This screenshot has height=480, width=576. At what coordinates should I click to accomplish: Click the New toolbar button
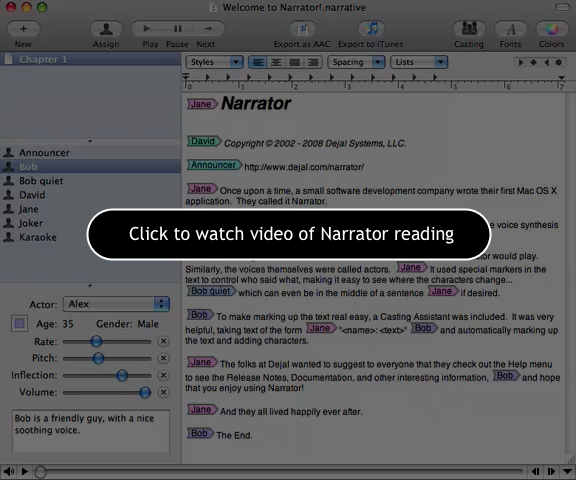pos(23,29)
